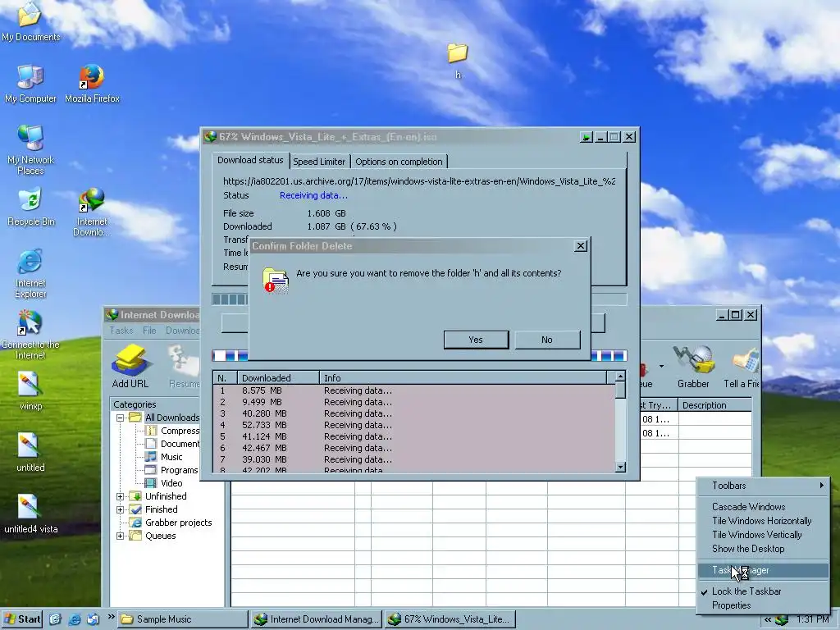Select the Documents category
This screenshot has height=630, width=840.
[x=173, y=444]
